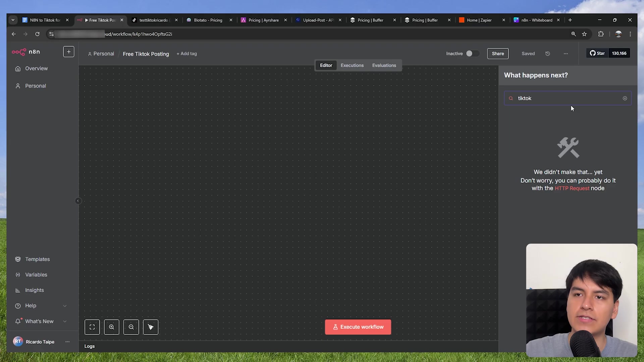This screenshot has height=362, width=644.
Task: Open the workflow three-dots options menu
Action: click(x=566, y=54)
